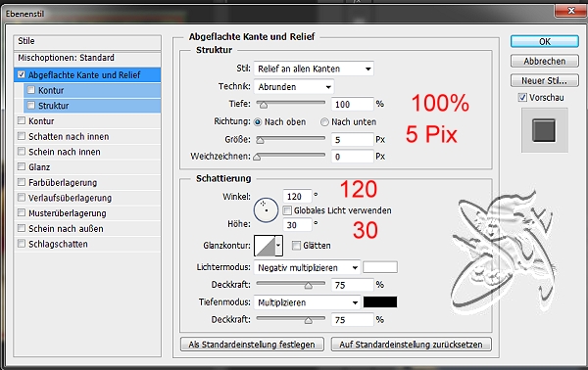588x370 pixels.
Task: Open the Stil dropdown Relief an allen Kanten
Action: tap(314, 69)
